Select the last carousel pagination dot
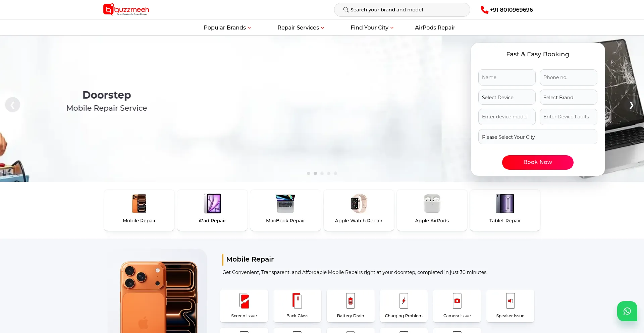 pos(335,173)
